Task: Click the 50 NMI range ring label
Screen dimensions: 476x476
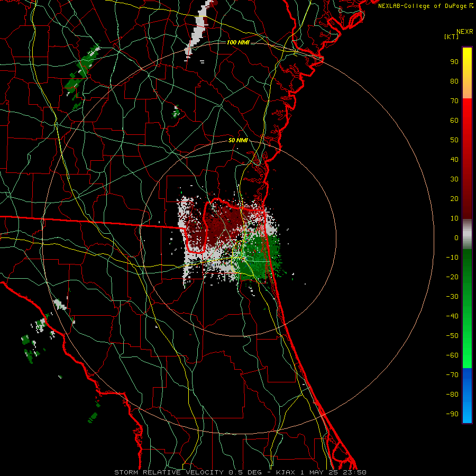Action: pos(238,140)
